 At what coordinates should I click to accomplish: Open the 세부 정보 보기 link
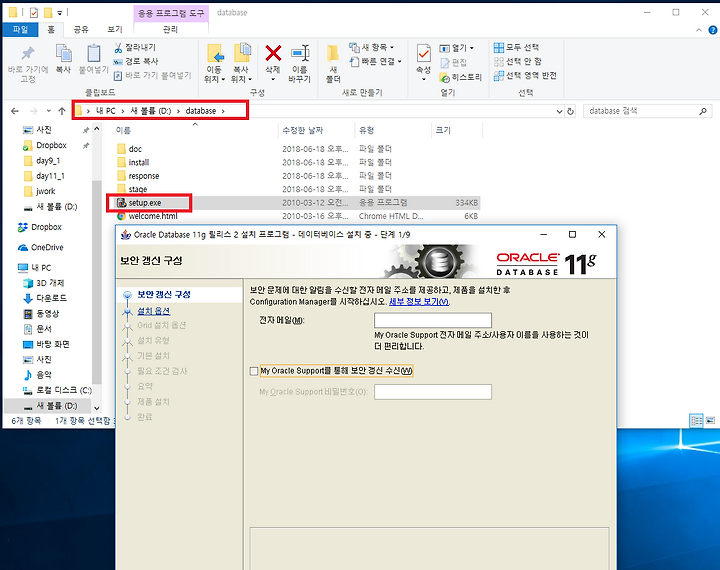pyautogui.click(x=419, y=302)
